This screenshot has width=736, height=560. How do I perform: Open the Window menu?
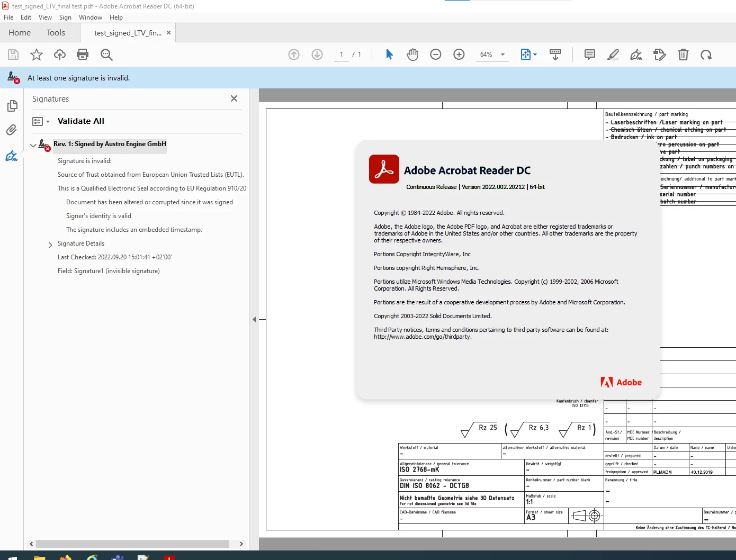tap(91, 17)
